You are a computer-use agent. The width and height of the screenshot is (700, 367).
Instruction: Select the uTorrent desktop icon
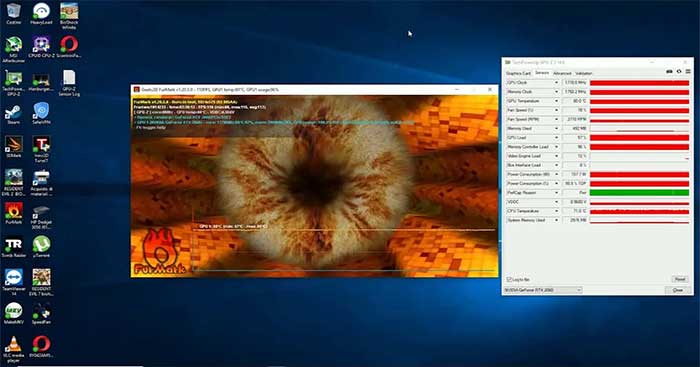pos(41,247)
